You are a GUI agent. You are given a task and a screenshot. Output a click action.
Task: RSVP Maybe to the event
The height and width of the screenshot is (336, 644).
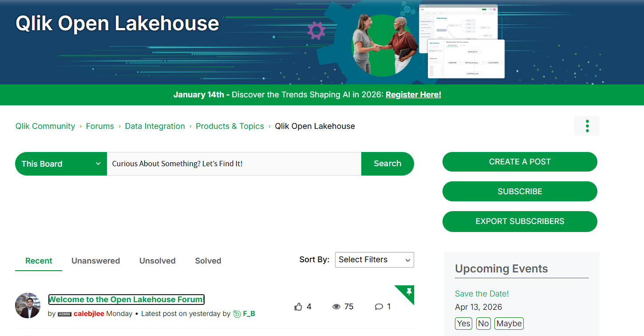[x=509, y=324]
